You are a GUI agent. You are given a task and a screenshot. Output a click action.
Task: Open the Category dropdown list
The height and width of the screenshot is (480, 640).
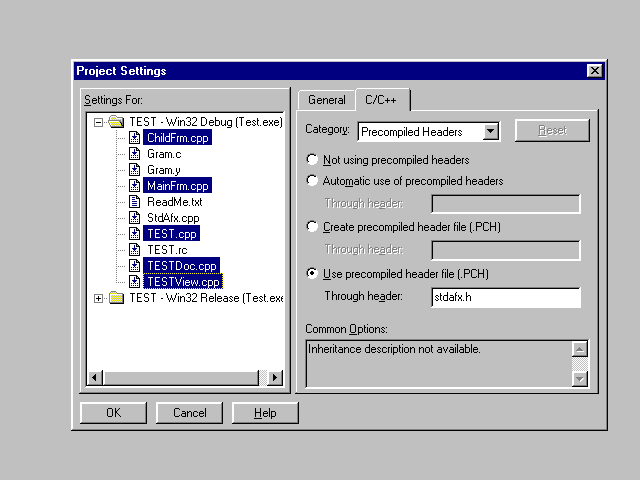[490, 131]
